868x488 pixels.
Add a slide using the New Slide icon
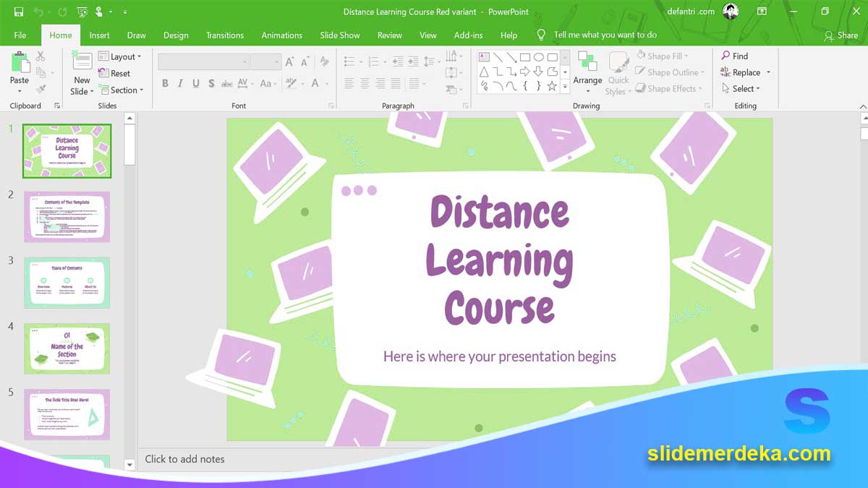pyautogui.click(x=82, y=61)
